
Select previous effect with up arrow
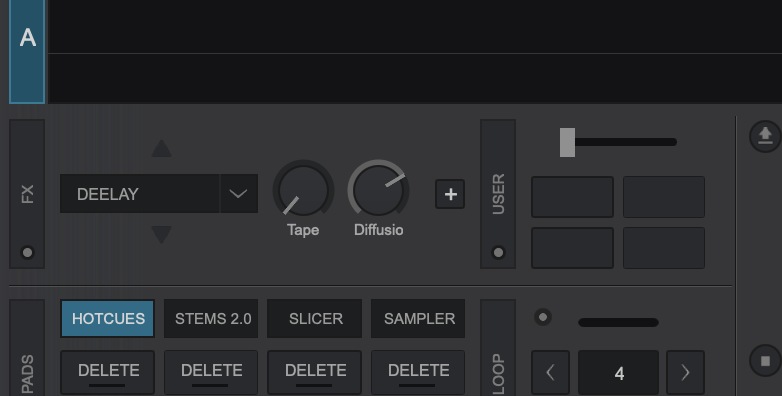click(x=162, y=149)
